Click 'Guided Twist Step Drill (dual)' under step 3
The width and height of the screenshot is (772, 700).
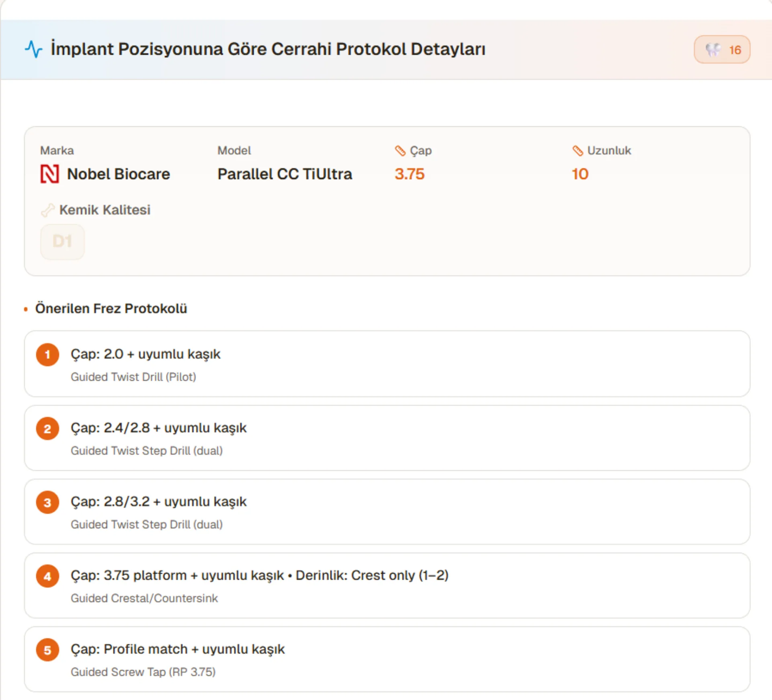tap(147, 525)
